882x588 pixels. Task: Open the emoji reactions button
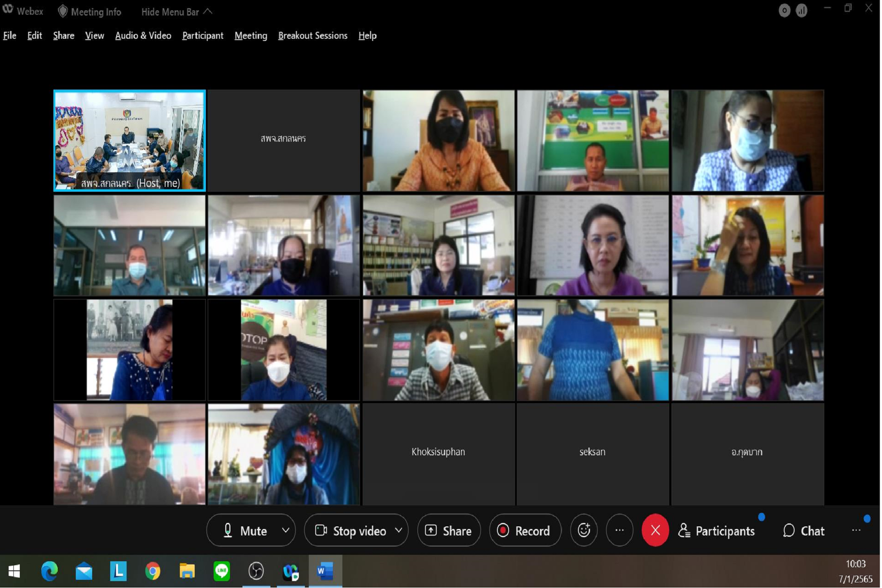pos(584,530)
